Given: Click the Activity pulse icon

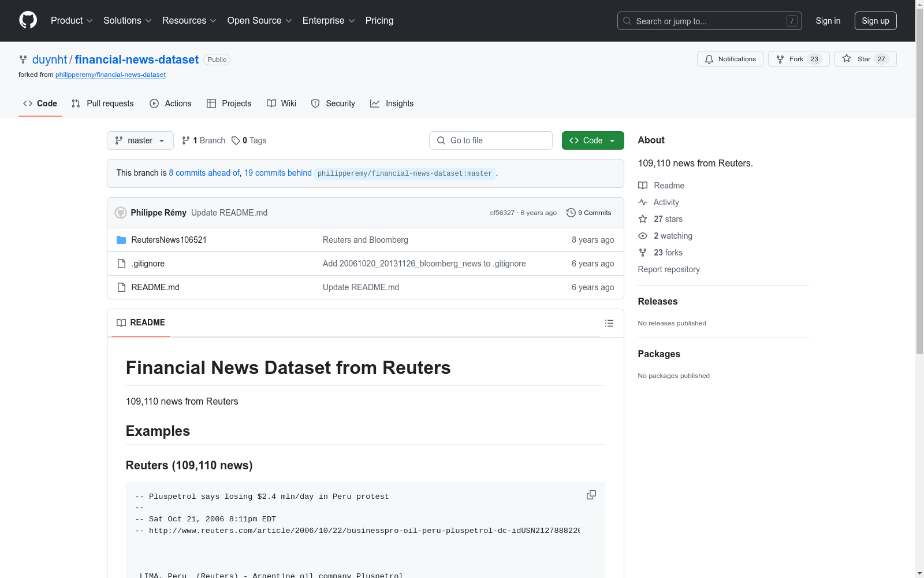Looking at the screenshot, I should [642, 202].
